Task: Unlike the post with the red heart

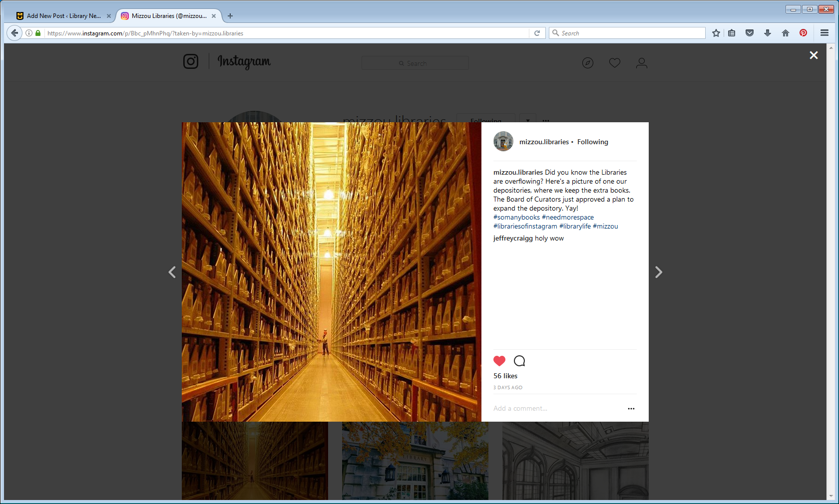Action: 499,361
